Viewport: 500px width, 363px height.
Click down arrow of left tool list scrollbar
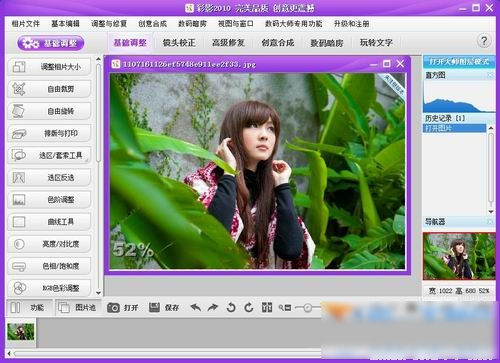(98, 293)
